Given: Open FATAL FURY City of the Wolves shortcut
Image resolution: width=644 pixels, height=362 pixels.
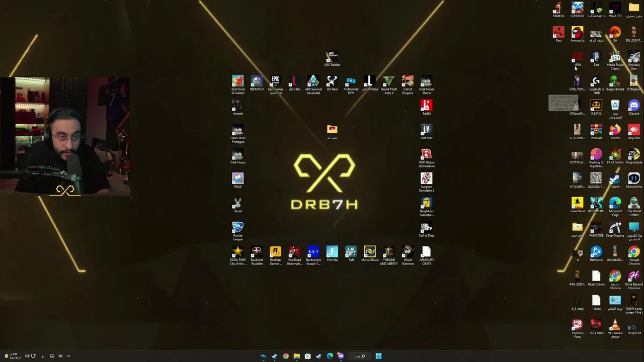Looking at the screenshot, I should pyautogui.click(x=238, y=256).
